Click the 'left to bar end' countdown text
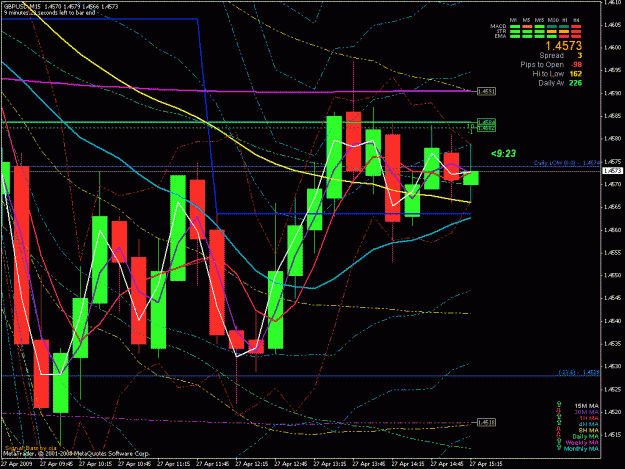The width and height of the screenshot is (625, 469). (x=75, y=13)
